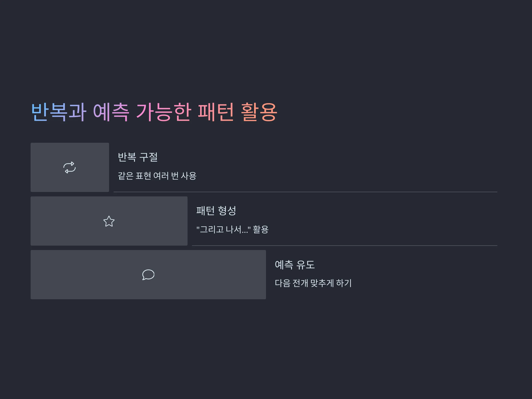
Task: Select the heading 반복 구절
Action: coord(138,157)
